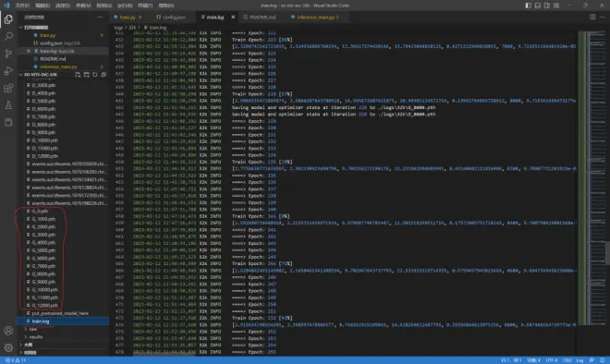Image resolution: width=610 pixels, height=364 pixels.
Task: Select README.md in open editors
Action: click(x=64, y=59)
